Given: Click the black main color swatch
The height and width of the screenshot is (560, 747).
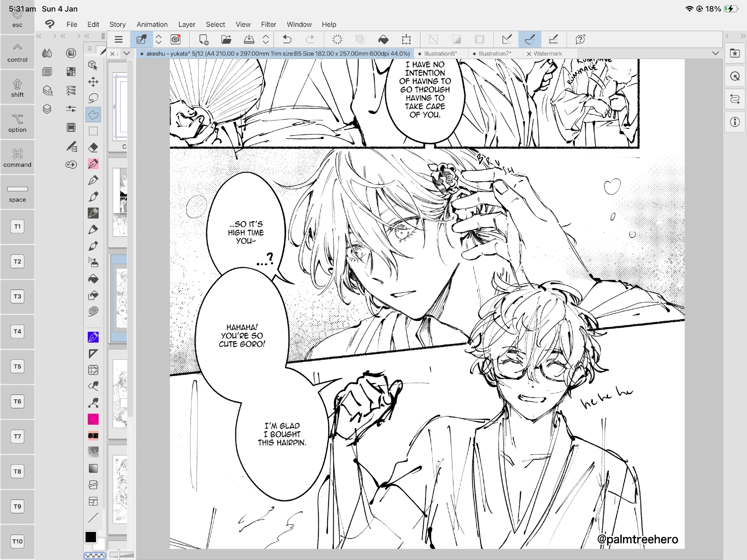Looking at the screenshot, I should [91, 537].
